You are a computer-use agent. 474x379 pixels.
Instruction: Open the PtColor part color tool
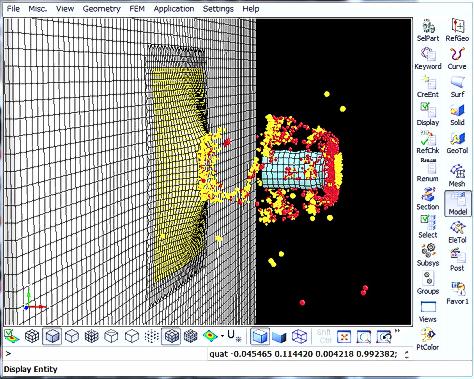point(428,339)
